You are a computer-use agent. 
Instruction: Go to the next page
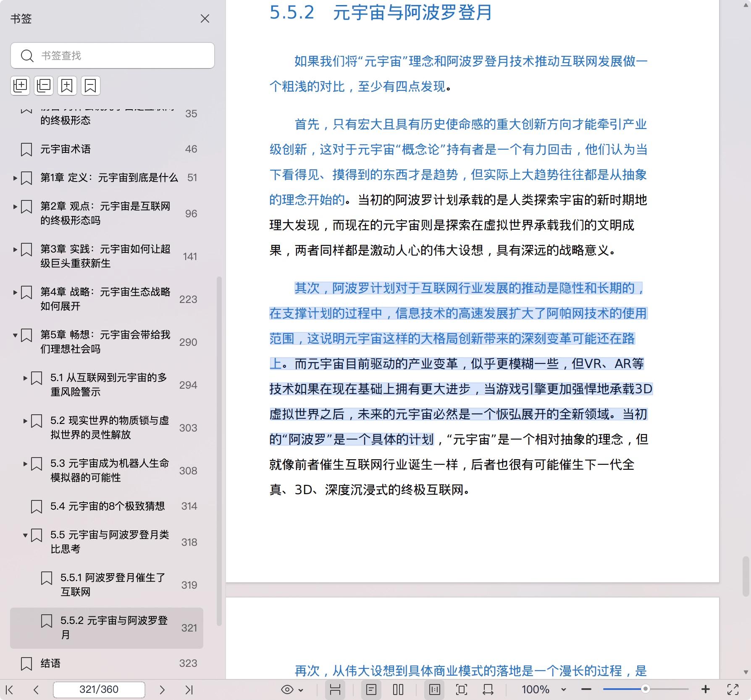click(x=162, y=689)
